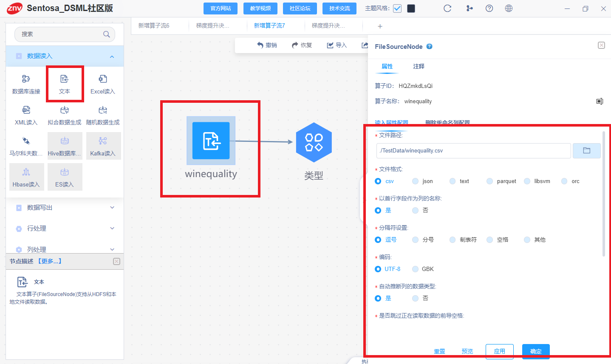611x364 pixels.
Task: Open 技术交流 button
Action: pos(339,8)
